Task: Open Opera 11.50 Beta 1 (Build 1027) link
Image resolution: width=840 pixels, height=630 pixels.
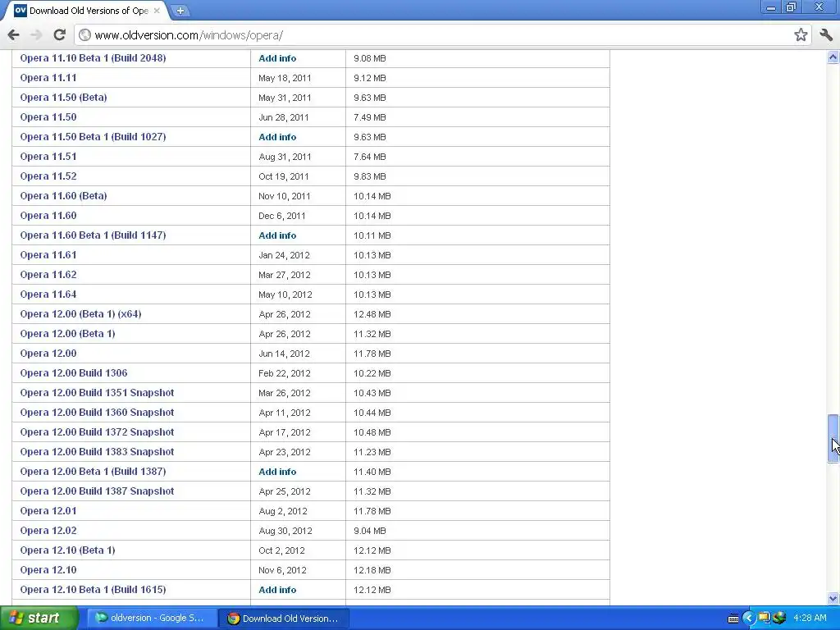Action: [93, 137]
